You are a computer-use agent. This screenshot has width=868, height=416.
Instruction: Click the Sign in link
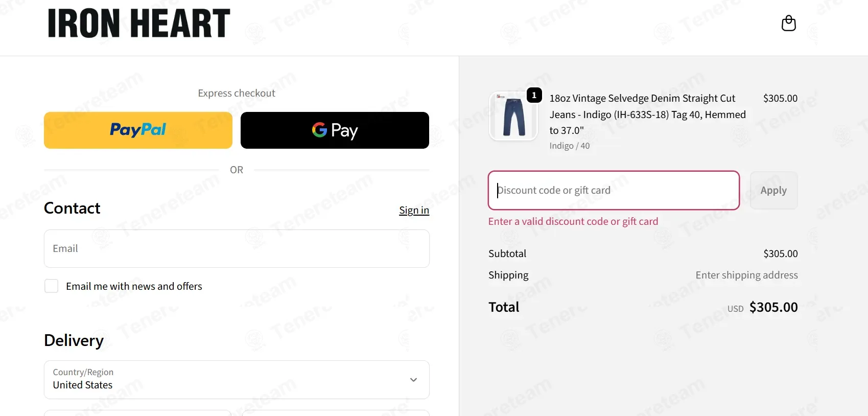pyautogui.click(x=414, y=210)
